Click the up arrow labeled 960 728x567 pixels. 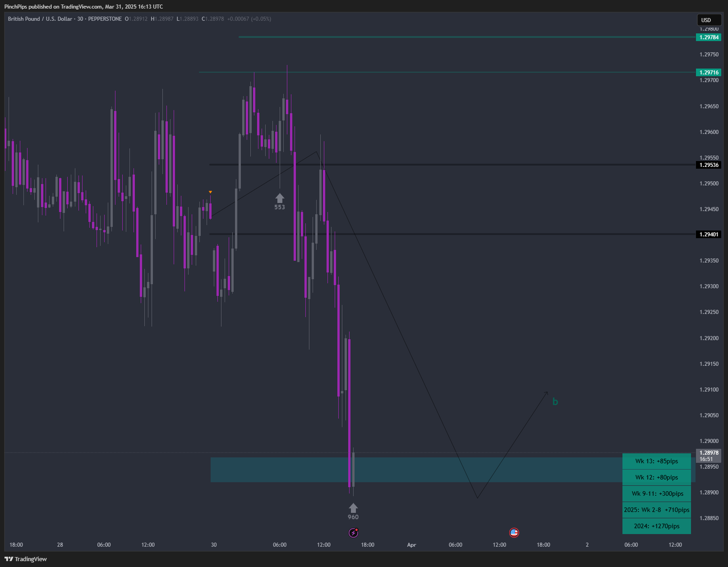click(353, 508)
